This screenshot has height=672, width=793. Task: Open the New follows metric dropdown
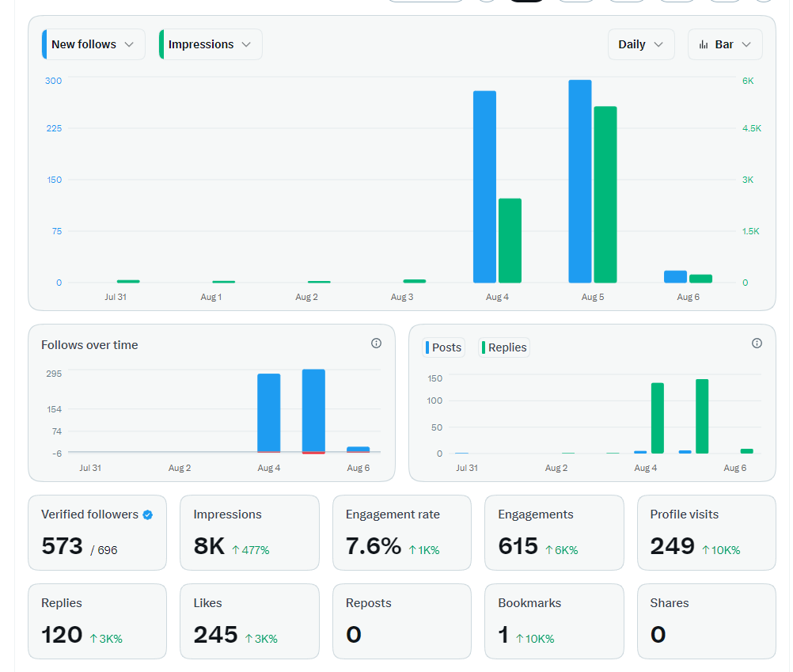tap(93, 44)
